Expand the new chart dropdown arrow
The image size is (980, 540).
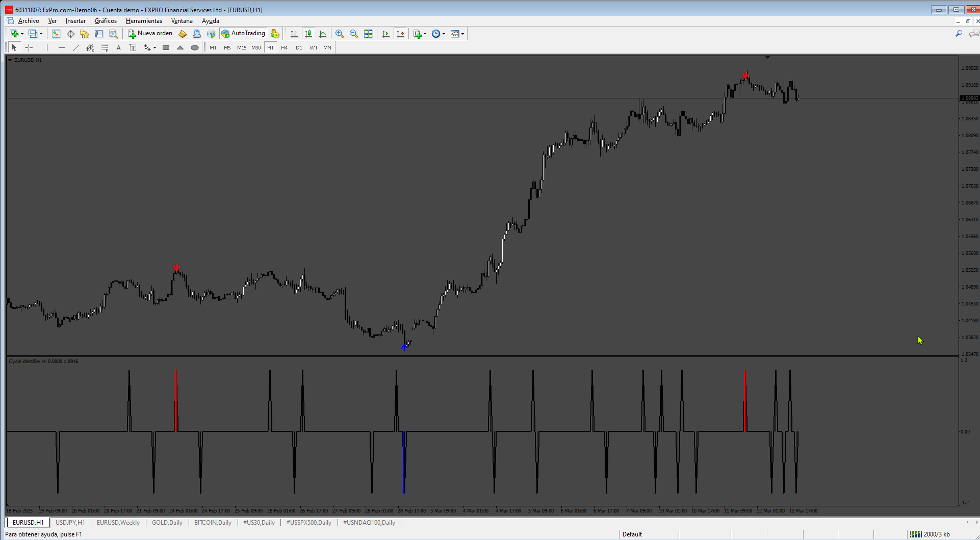[x=22, y=34]
